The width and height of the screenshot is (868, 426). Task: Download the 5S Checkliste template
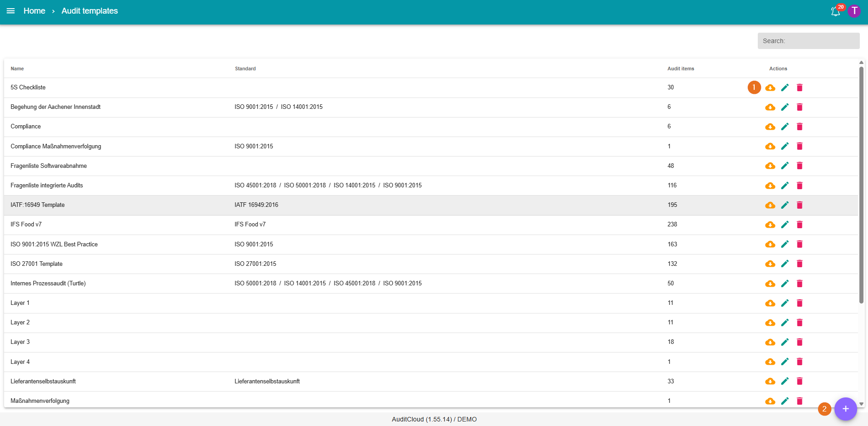[x=770, y=88]
